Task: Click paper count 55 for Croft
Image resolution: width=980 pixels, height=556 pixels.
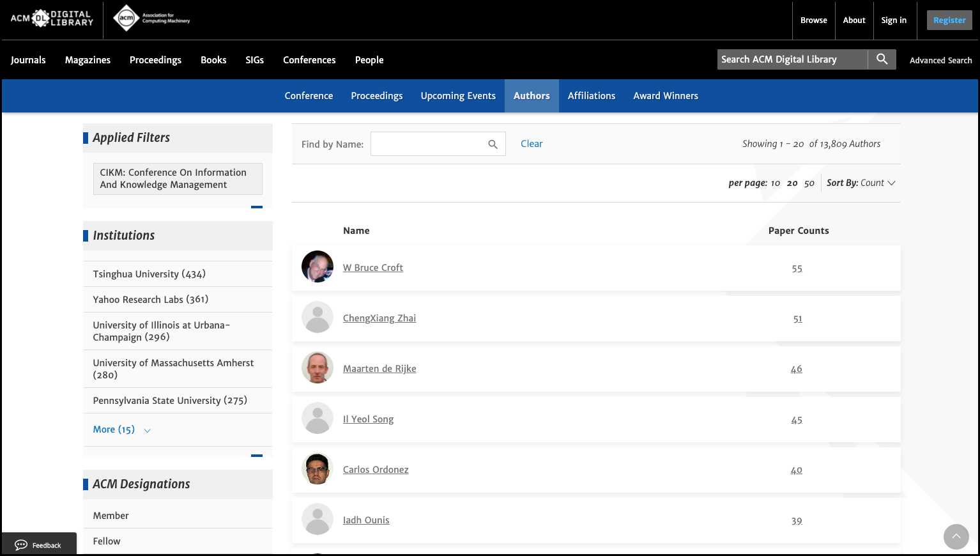Action: (x=797, y=269)
